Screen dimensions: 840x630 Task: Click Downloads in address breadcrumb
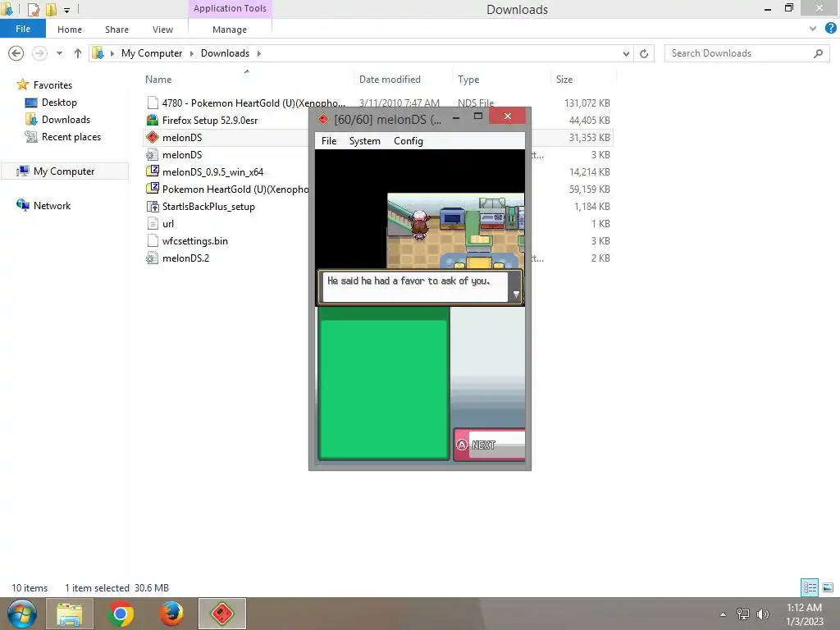coord(225,53)
